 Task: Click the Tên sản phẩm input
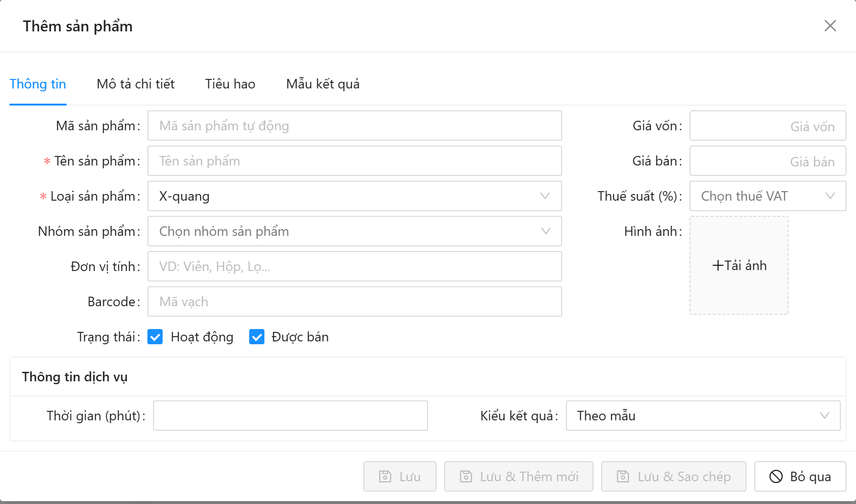point(355,161)
